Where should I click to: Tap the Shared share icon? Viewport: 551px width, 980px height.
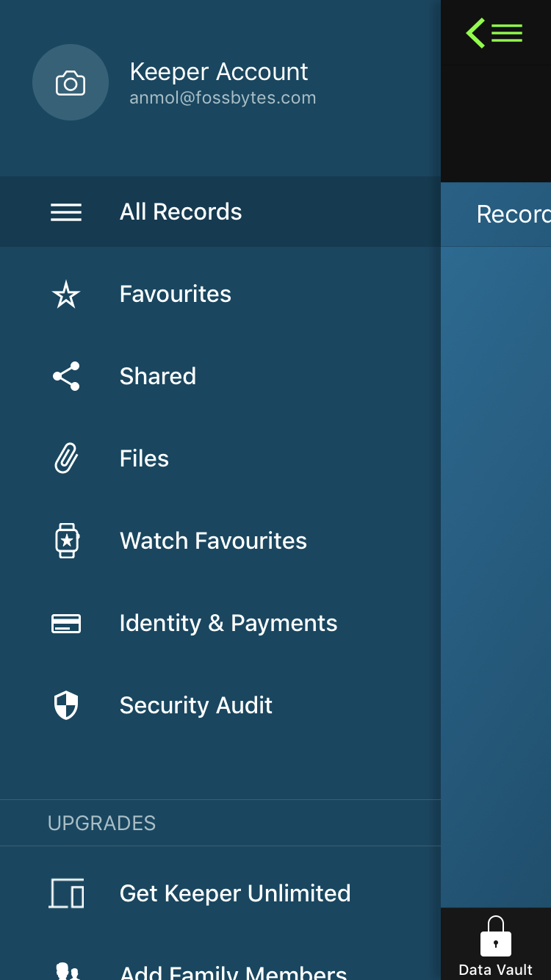point(66,376)
